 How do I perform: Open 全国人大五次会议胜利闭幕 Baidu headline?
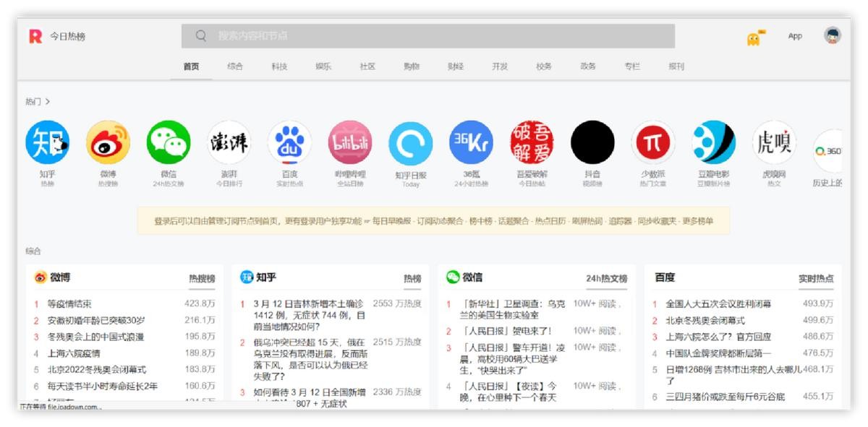(x=718, y=304)
